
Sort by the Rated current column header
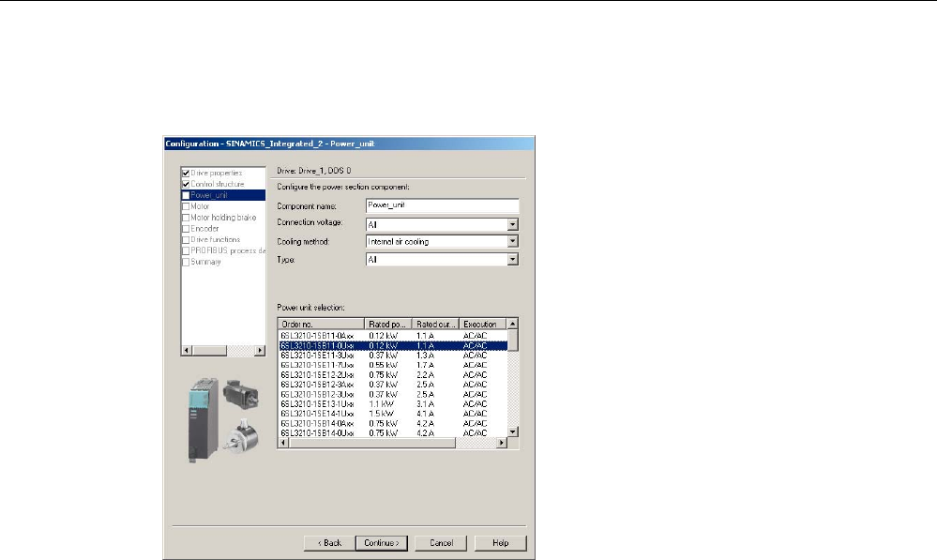click(435, 324)
